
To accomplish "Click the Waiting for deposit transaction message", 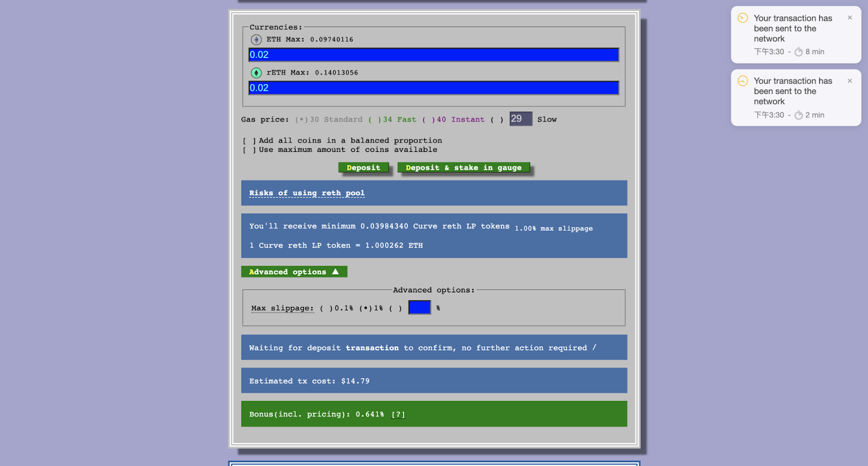I will click(x=423, y=348).
